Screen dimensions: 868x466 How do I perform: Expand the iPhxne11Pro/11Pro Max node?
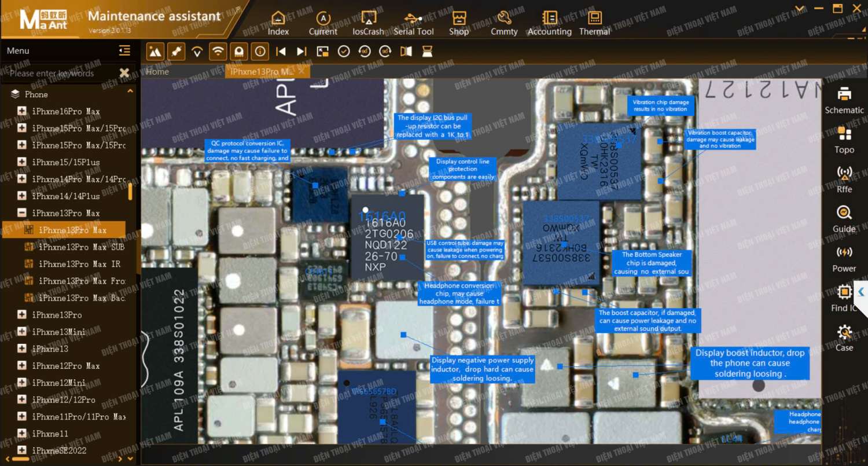22,416
